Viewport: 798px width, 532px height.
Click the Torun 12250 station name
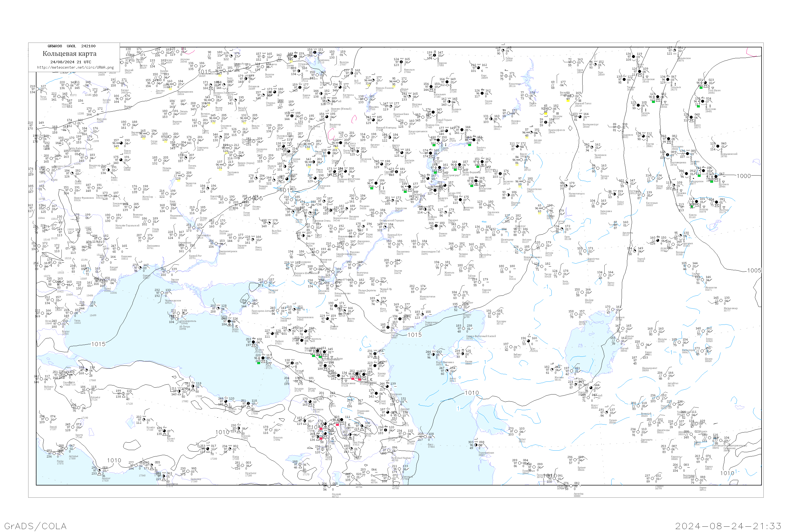pos(43,98)
